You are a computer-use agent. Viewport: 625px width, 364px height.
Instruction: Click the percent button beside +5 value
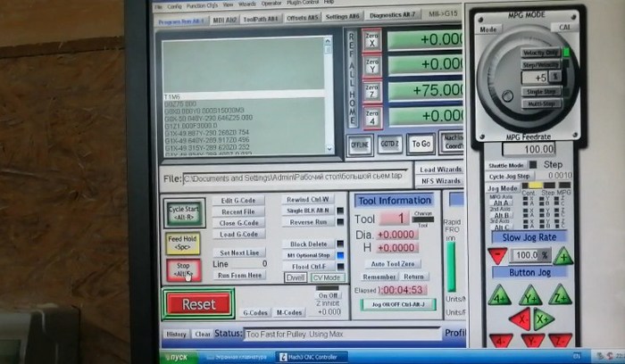tap(554, 76)
